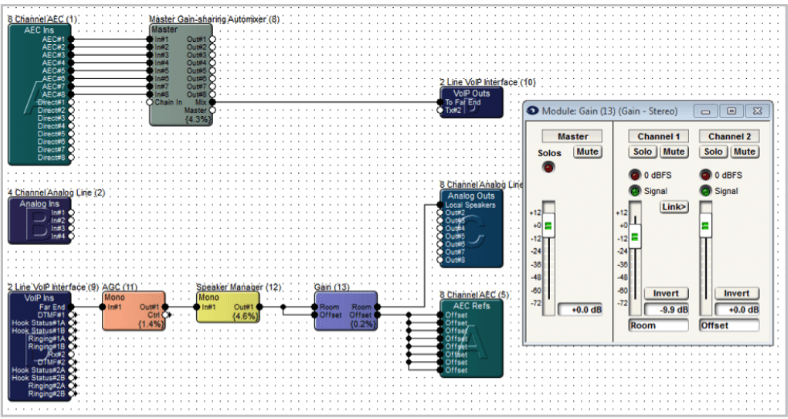Select the AEC Ins block
Image resolution: width=788 pixels, height=419 pixels.
(40, 94)
